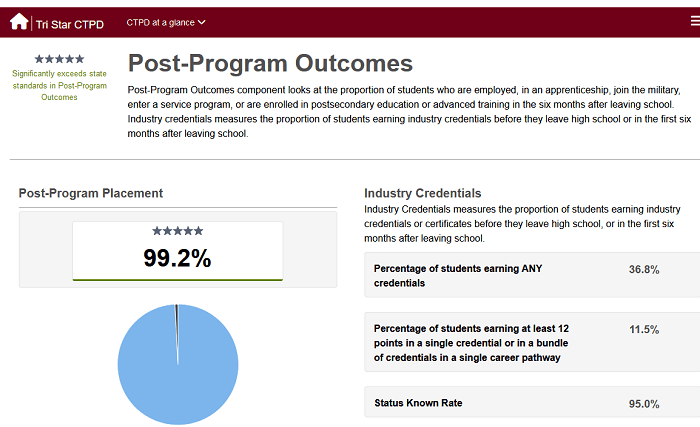Select the Post-Program Placement heading

91,193
